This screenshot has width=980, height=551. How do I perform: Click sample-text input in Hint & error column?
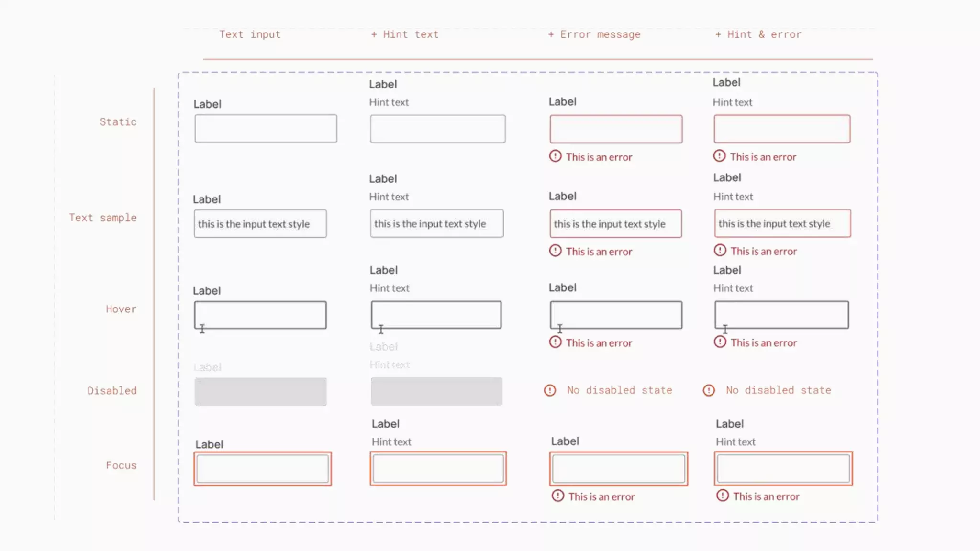[x=782, y=223]
